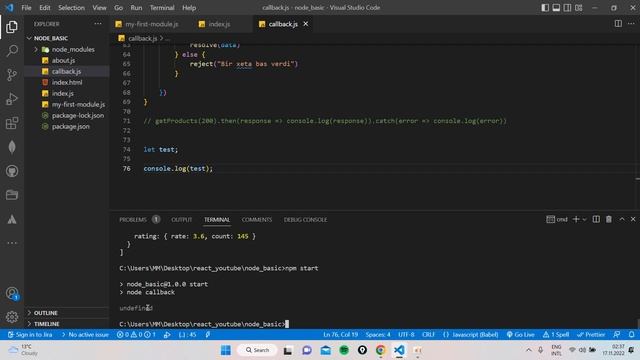Image resolution: width=640 pixels, height=360 pixels.
Task: Open the Explorer view in activity bar
Action: click(x=12, y=27)
